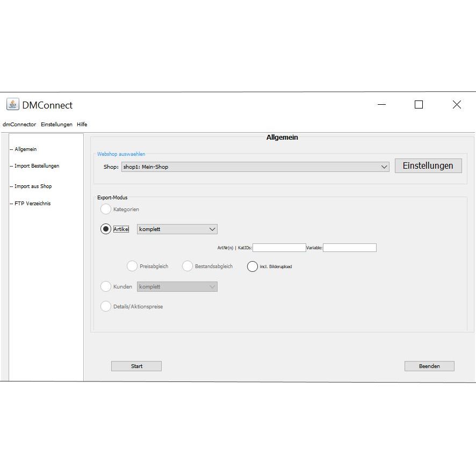Toggle the incl. Bilderupload option
The image size is (476, 476).
click(253, 266)
